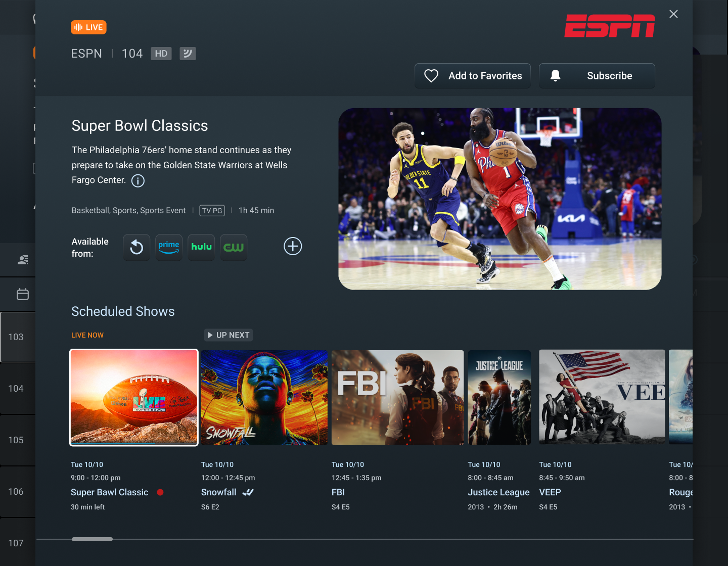Click the Justice League title link
Screen dimensions: 728x566
click(499, 492)
